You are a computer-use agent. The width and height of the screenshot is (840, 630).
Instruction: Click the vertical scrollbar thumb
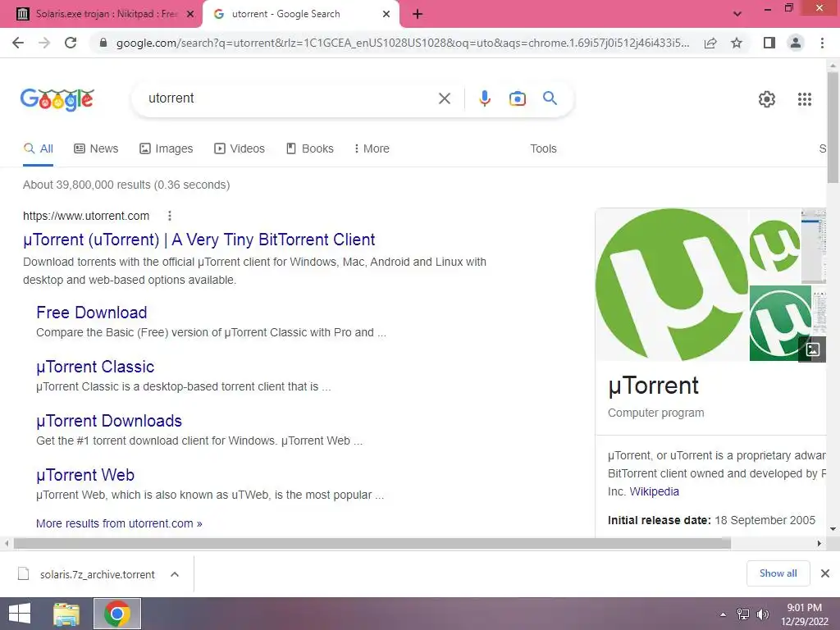coord(833,127)
